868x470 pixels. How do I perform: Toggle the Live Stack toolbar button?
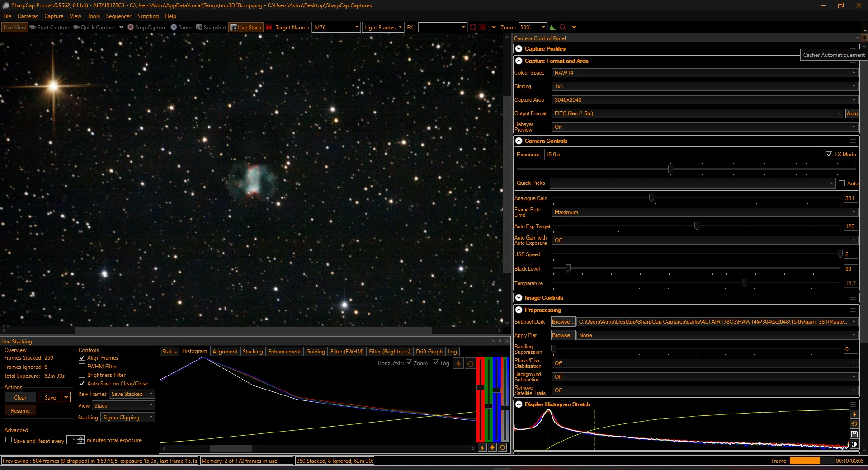pyautogui.click(x=245, y=27)
